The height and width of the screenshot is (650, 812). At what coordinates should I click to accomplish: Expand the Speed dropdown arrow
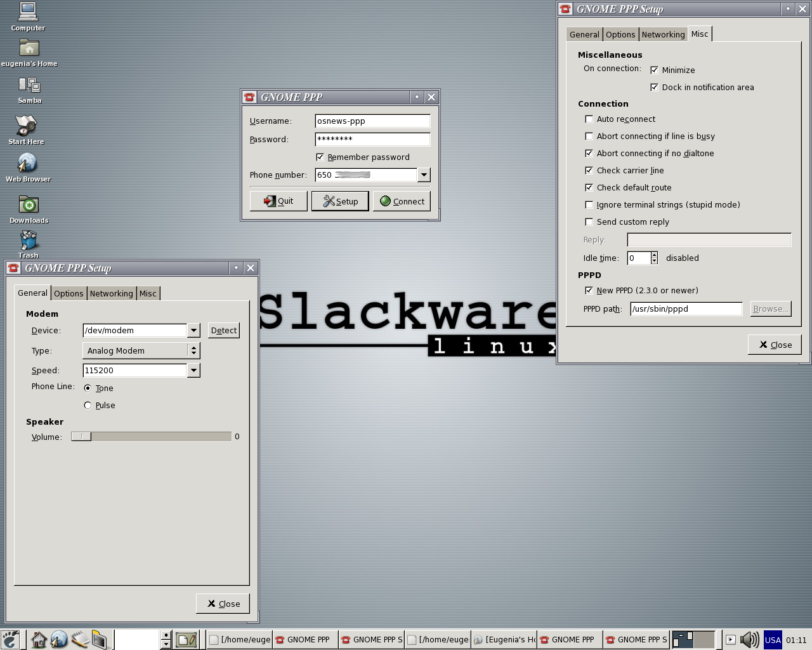193,370
